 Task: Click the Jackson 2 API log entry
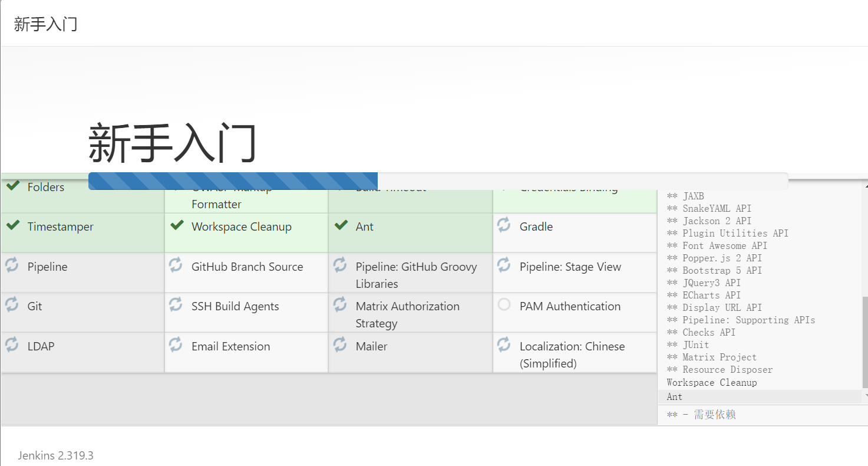pyautogui.click(x=709, y=221)
